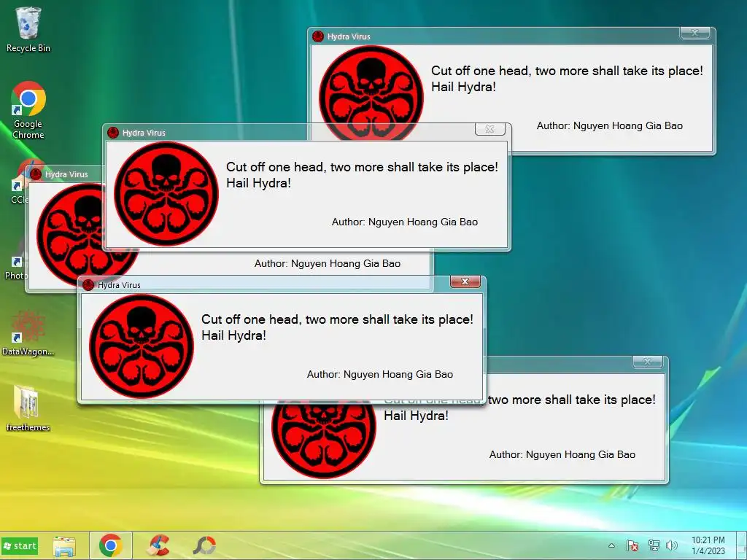Click "Cut off one head" message in top-right window
This screenshot has height=560, width=747.
[567, 71]
